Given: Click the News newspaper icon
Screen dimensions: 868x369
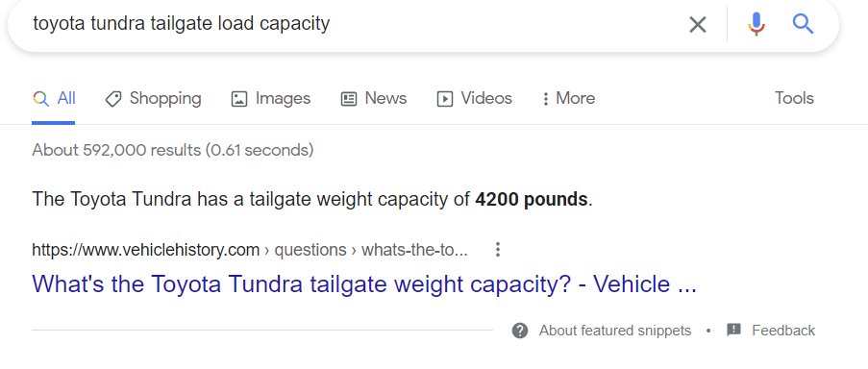Looking at the screenshot, I should coord(348,99).
